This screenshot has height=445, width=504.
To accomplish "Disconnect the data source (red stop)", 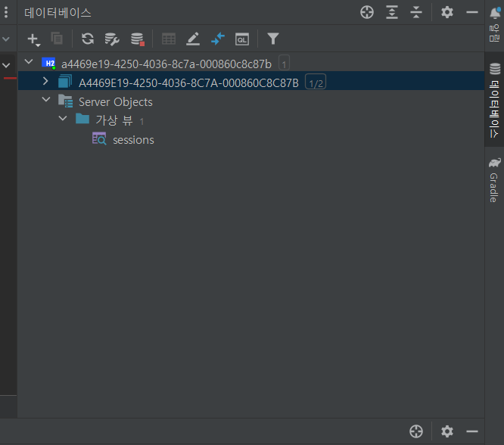I will pyautogui.click(x=138, y=39).
